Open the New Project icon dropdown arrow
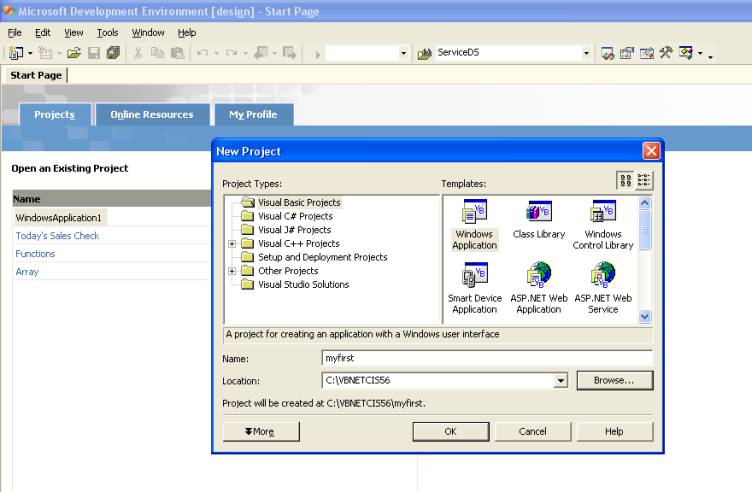This screenshot has height=492, width=752. tap(30, 53)
